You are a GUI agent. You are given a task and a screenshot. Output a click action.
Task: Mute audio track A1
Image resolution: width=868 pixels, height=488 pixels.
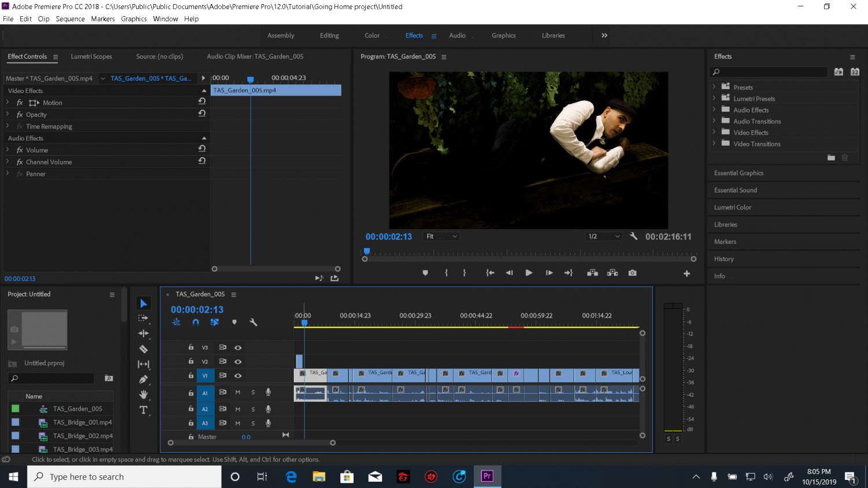coord(237,392)
